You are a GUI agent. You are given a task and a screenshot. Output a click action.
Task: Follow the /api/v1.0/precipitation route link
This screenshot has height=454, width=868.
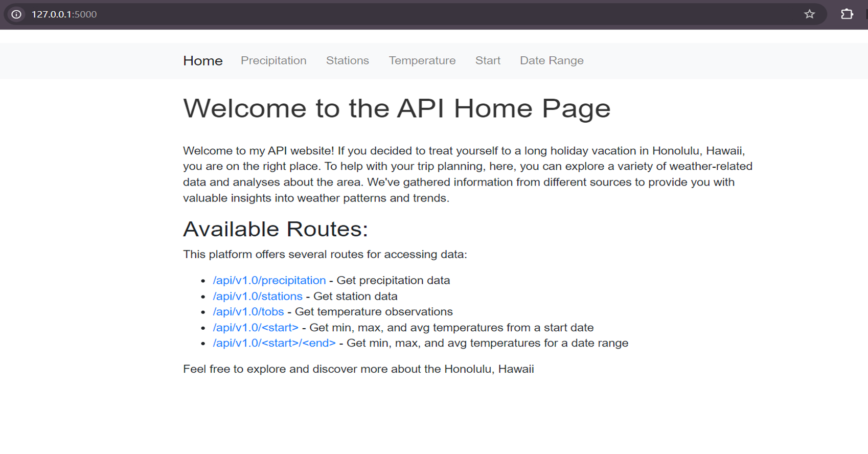point(269,281)
